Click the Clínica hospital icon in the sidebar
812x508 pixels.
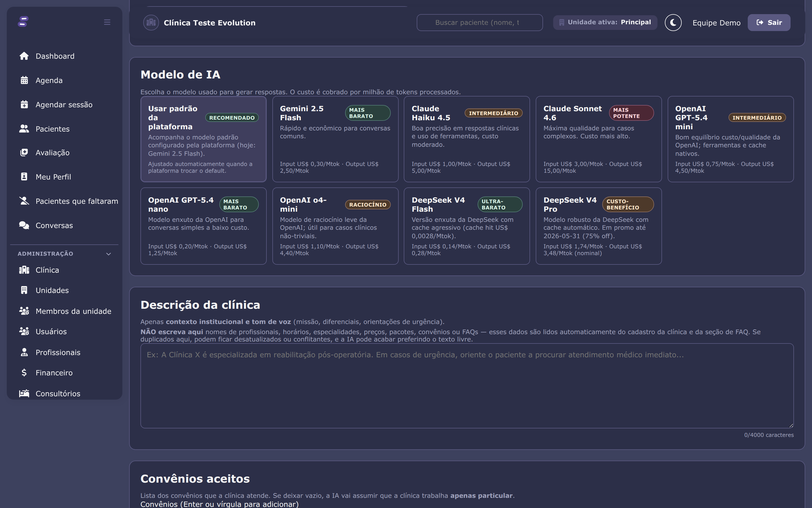tap(24, 270)
